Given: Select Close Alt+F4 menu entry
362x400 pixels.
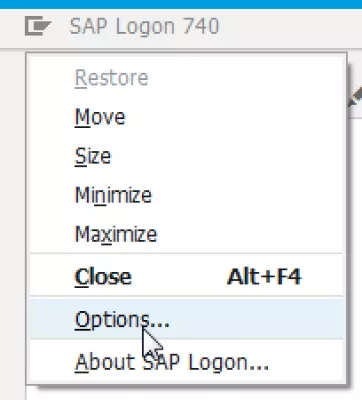Looking at the screenshot, I should coord(186,276).
